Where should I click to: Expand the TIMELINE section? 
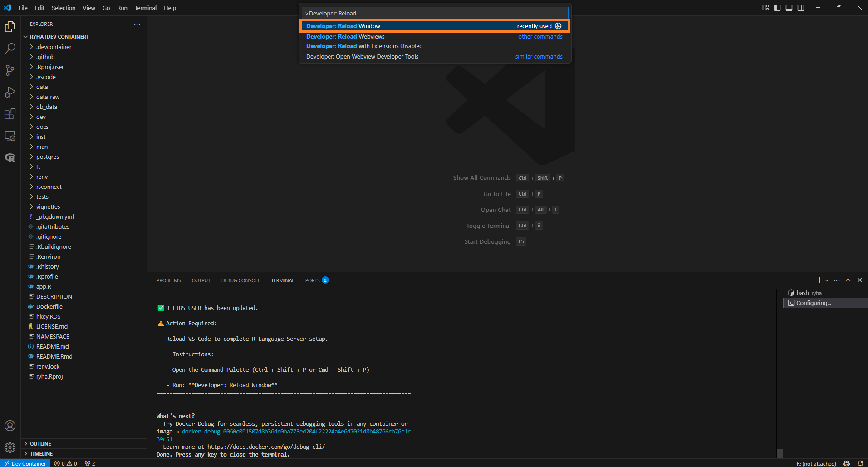click(84, 454)
